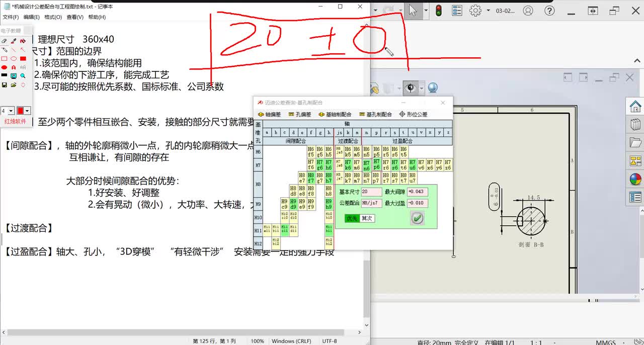Select the hollow ellipse shape tool
The height and width of the screenshot is (345, 644).
coord(14,58)
